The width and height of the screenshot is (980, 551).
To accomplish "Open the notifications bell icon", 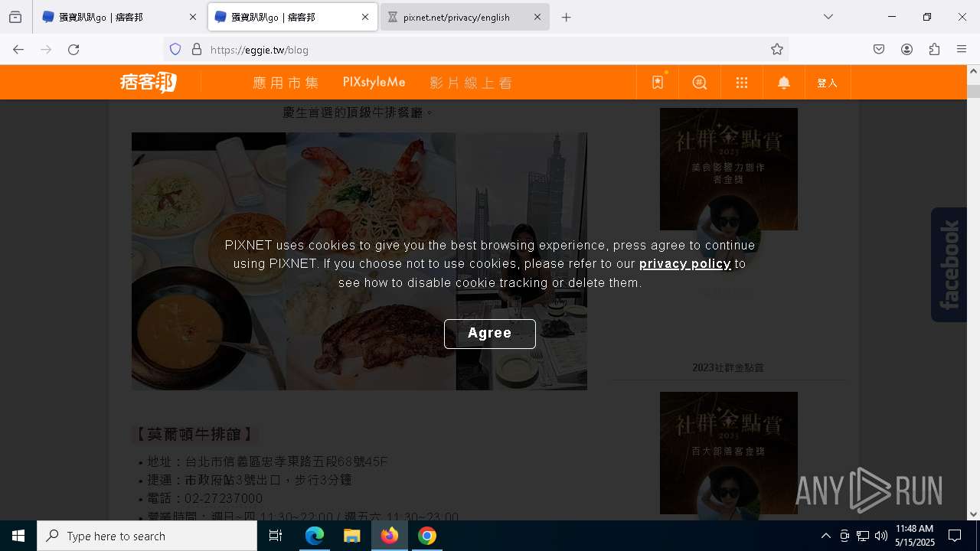I will [x=784, y=83].
